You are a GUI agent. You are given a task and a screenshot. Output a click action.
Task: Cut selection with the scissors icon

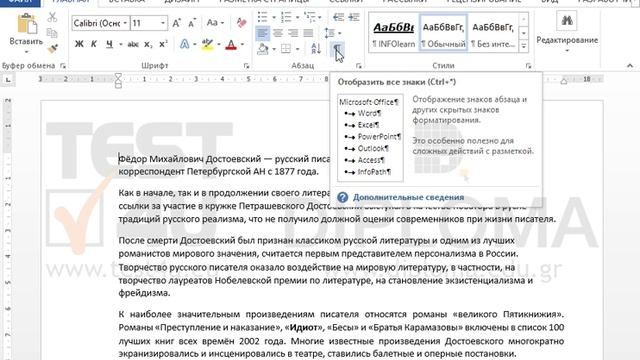tap(52, 17)
